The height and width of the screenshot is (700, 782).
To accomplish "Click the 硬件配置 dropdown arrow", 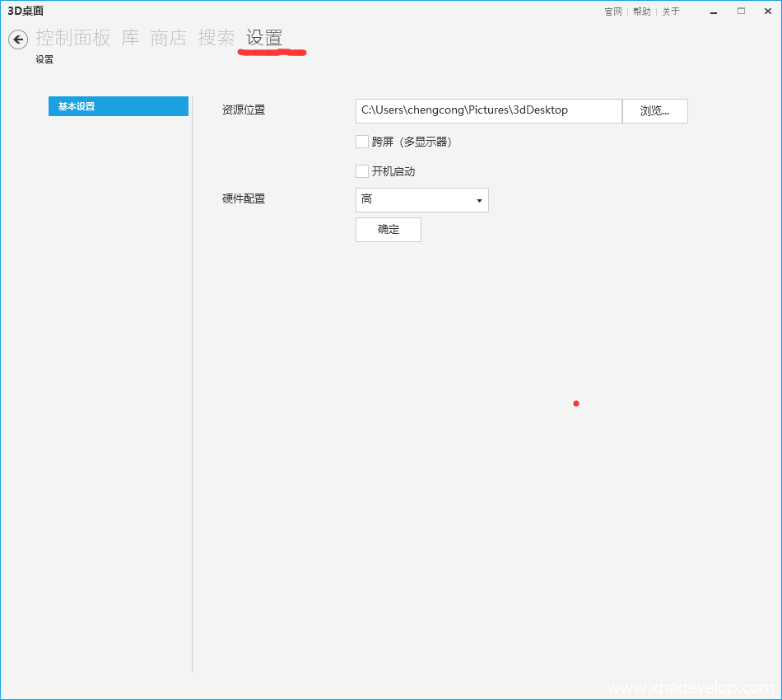I will click(479, 201).
